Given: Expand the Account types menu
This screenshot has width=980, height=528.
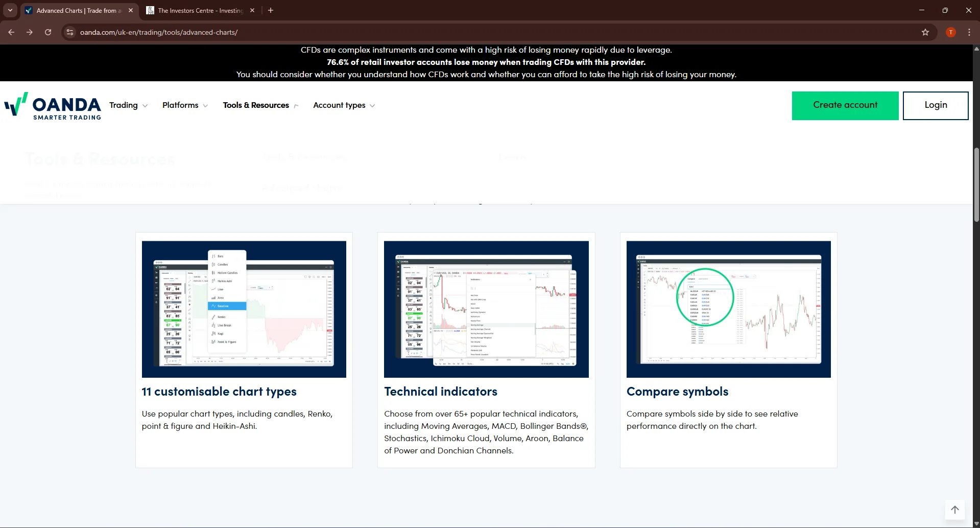Looking at the screenshot, I should (x=344, y=105).
